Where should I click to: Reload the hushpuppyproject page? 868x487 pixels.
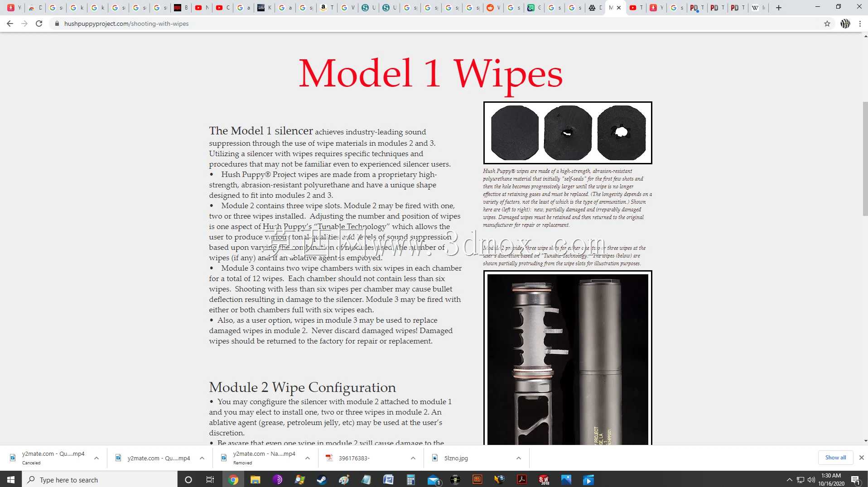39,24
